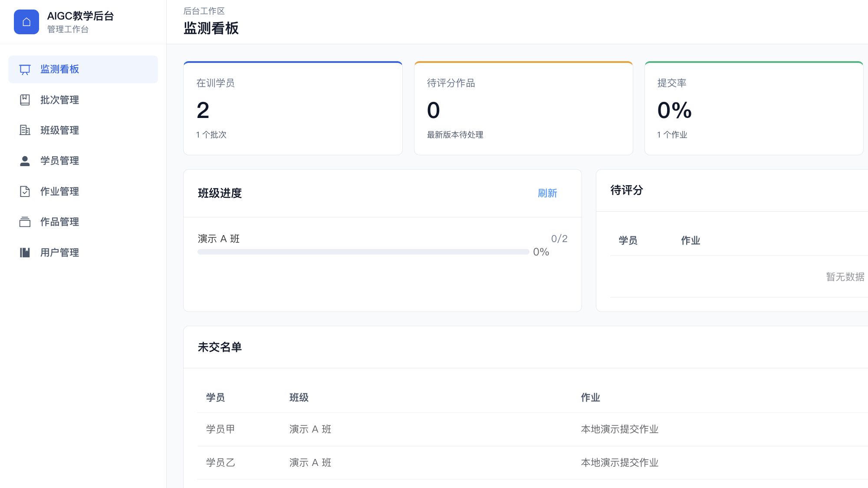Click the 演示 A 班 progress bar
Screen dimensions: 868x488
[363, 252]
